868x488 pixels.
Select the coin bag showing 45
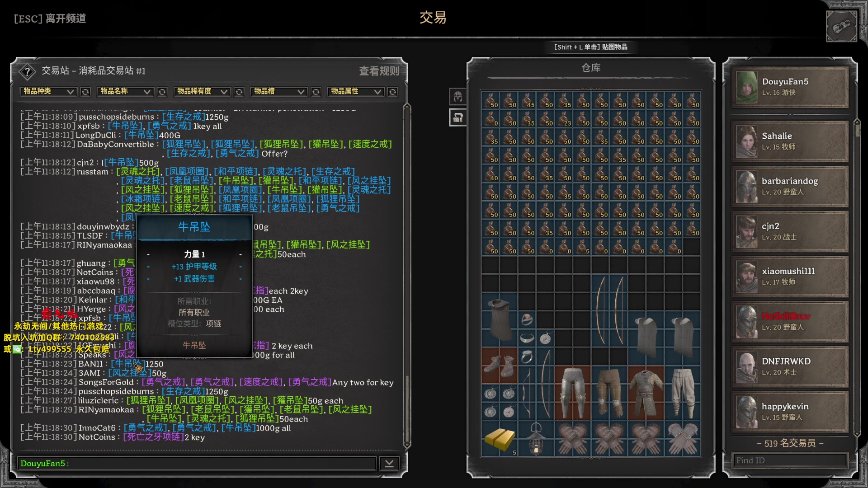pyautogui.click(x=527, y=100)
